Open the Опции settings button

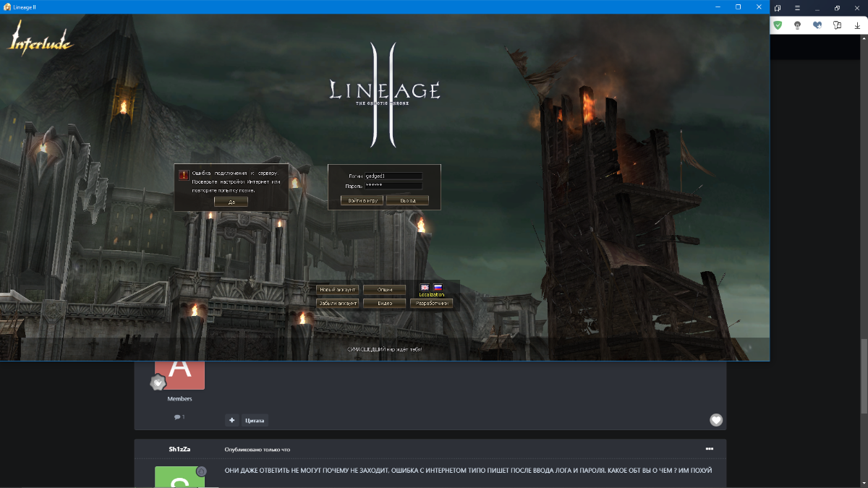[x=384, y=289]
